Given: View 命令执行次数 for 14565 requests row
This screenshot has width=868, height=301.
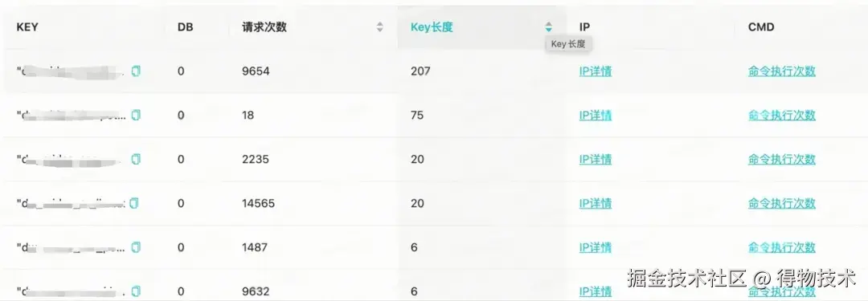Looking at the screenshot, I should [x=782, y=203].
